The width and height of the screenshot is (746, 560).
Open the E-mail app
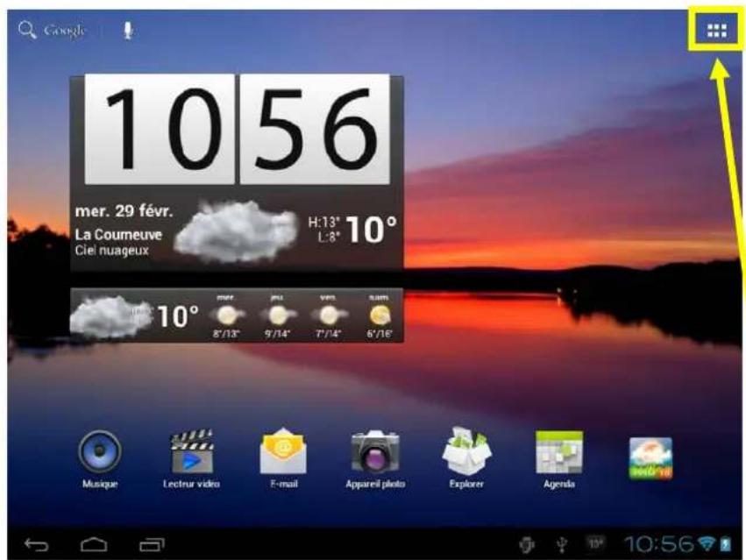click(x=283, y=458)
